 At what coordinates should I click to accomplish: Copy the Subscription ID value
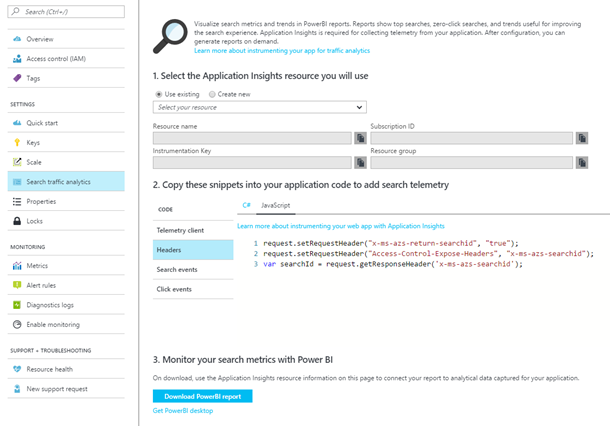[582, 138]
